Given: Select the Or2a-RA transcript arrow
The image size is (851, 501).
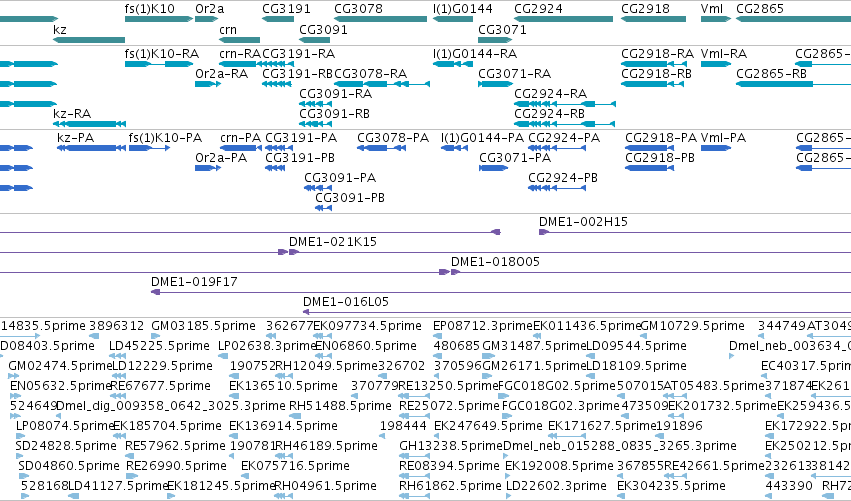Looking at the screenshot, I should pos(208,84).
